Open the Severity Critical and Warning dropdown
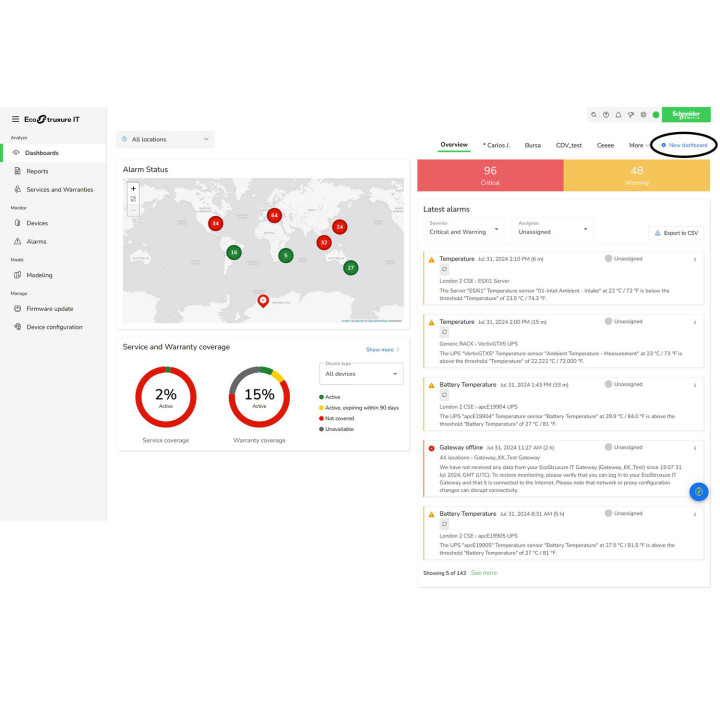This screenshot has width=720, height=720. click(464, 229)
